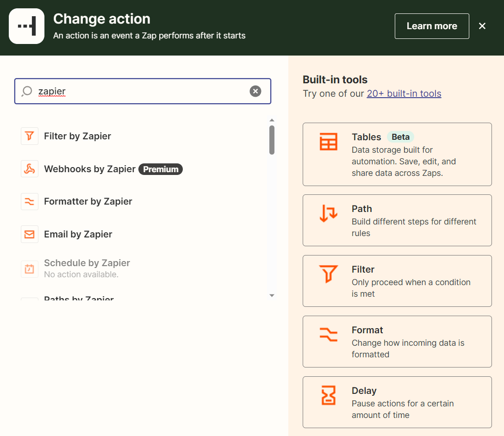Choose the Filter built-in tool card
Image resolution: width=504 pixels, height=436 pixels.
point(397,281)
